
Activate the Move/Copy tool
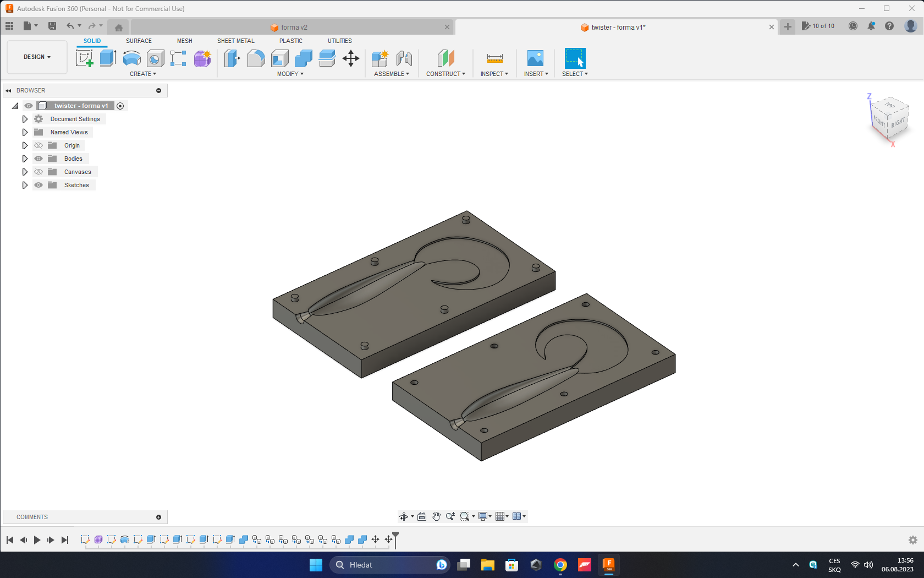(351, 58)
